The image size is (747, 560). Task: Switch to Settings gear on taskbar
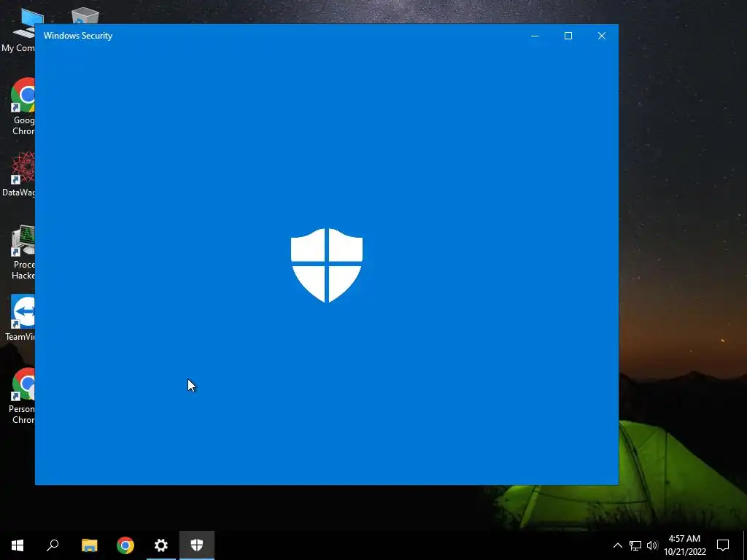pos(161,545)
